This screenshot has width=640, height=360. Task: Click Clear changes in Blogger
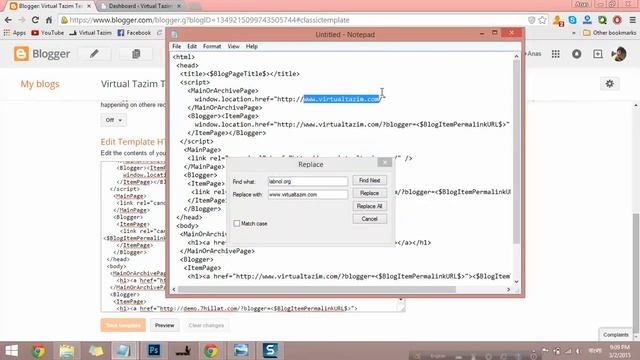206,325
